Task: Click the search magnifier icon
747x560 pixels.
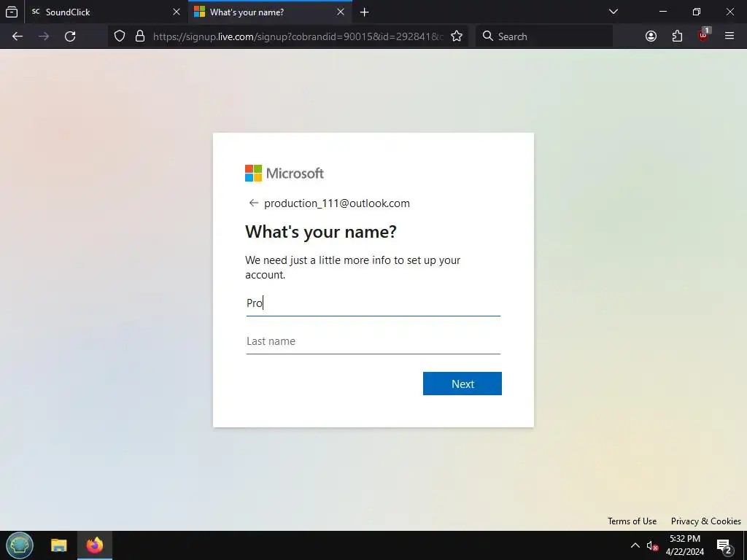Action: (x=487, y=36)
